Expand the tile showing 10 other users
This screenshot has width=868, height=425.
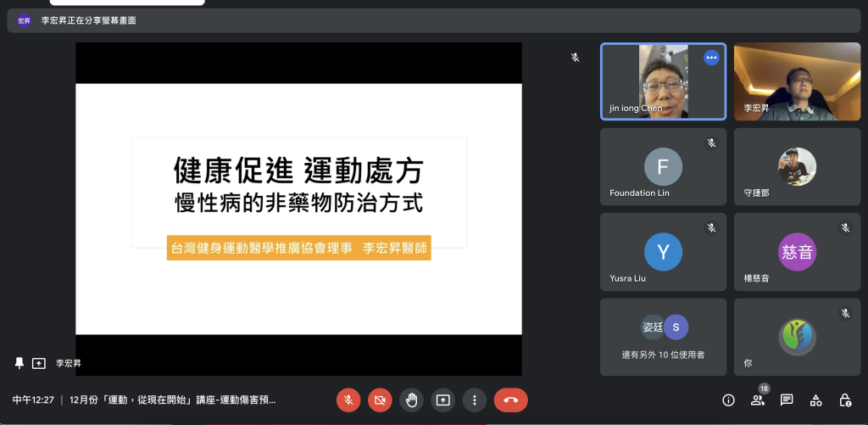[x=663, y=337]
